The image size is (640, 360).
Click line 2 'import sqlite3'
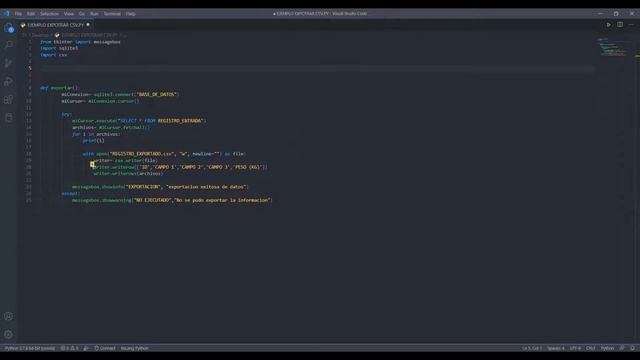pyautogui.click(x=59, y=48)
